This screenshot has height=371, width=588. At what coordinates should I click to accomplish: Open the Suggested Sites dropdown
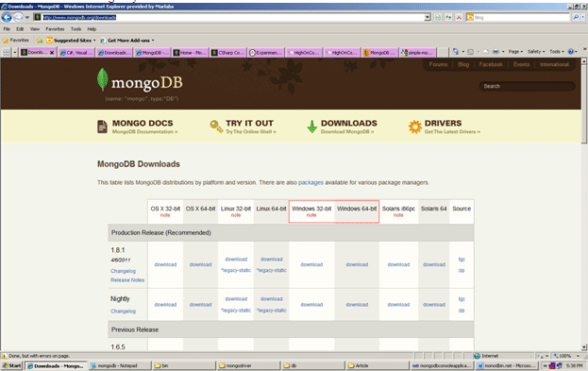[71, 41]
